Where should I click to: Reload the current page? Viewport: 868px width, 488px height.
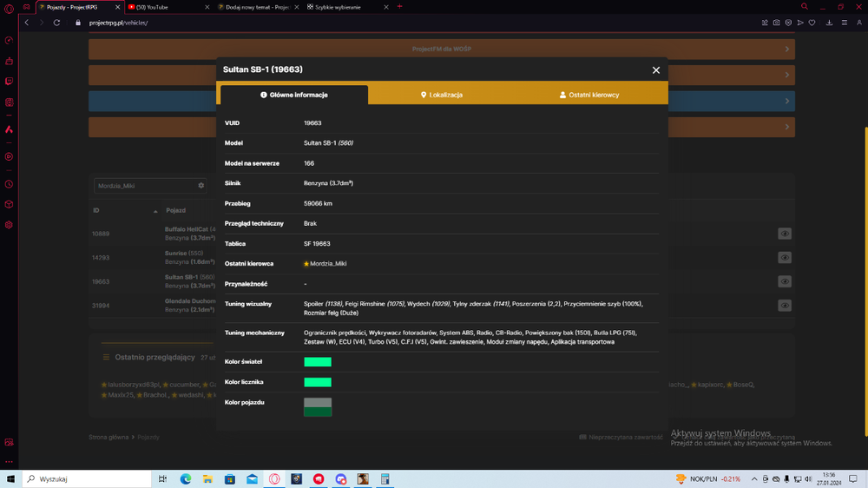(x=56, y=23)
